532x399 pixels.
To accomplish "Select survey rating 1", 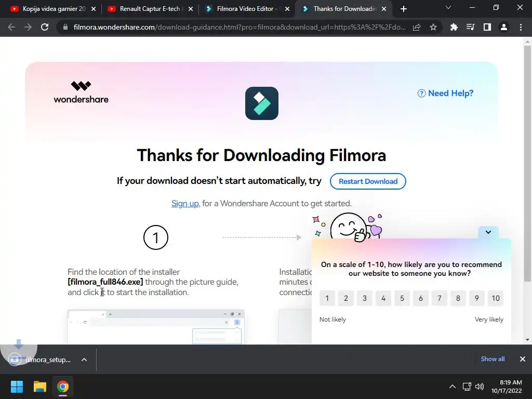I will [x=327, y=298].
